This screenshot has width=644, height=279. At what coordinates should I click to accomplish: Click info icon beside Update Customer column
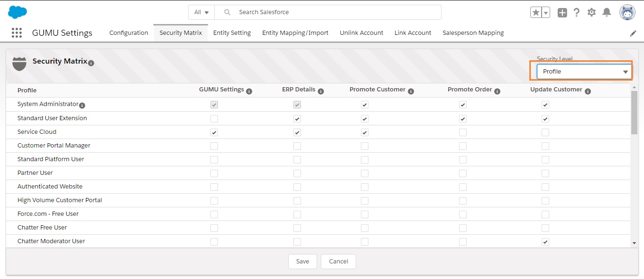click(588, 91)
